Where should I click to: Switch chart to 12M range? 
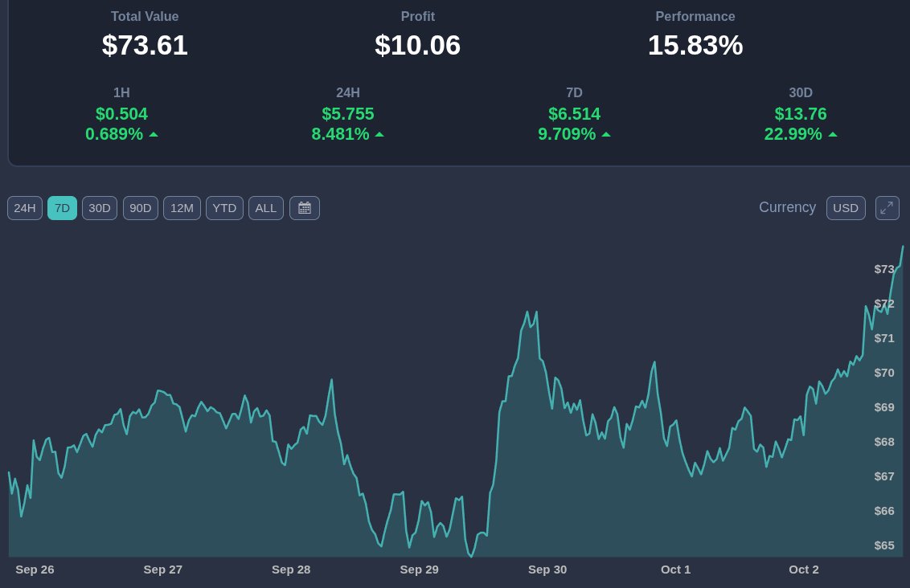(x=182, y=208)
